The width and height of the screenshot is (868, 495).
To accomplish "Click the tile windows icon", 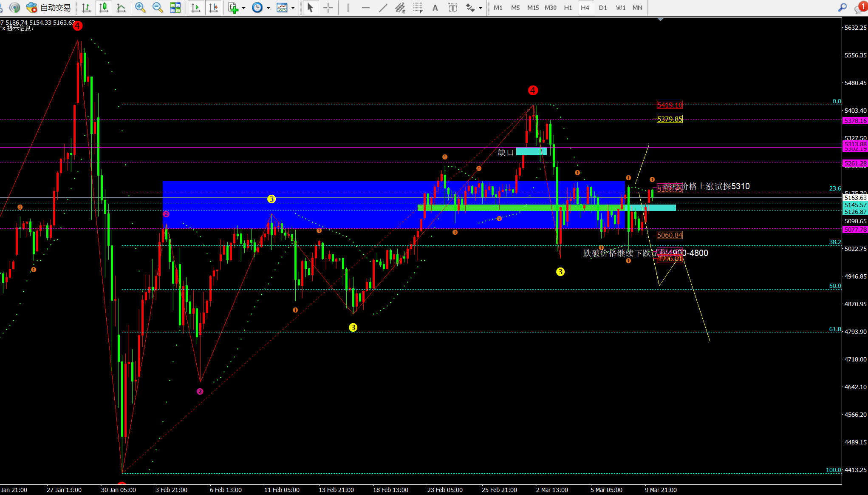I will coord(175,7).
